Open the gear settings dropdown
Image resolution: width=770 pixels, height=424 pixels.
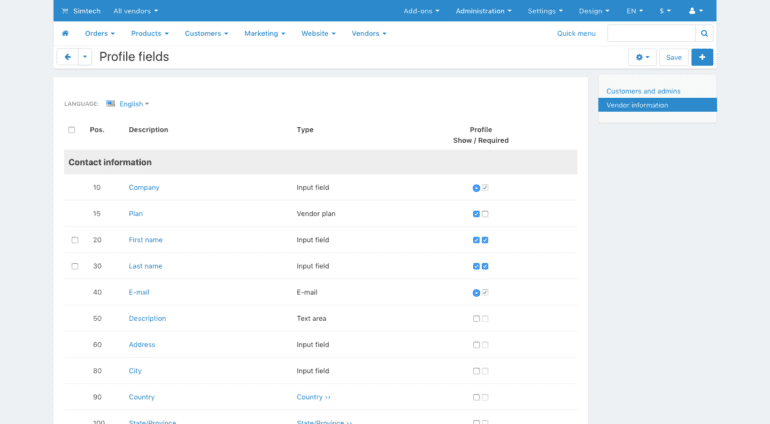click(x=642, y=57)
